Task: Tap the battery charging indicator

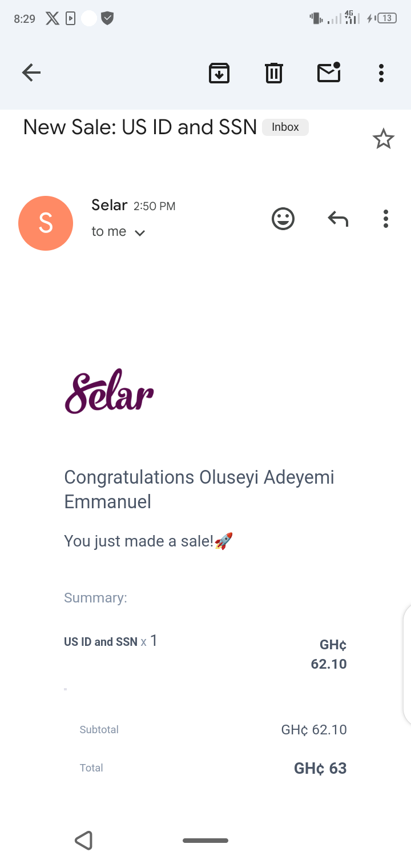Action: [382, 18]
